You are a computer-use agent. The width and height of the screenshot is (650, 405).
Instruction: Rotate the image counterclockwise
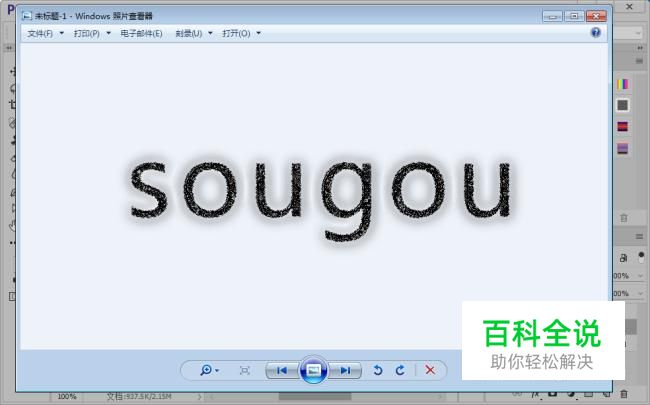pos(378,370)
